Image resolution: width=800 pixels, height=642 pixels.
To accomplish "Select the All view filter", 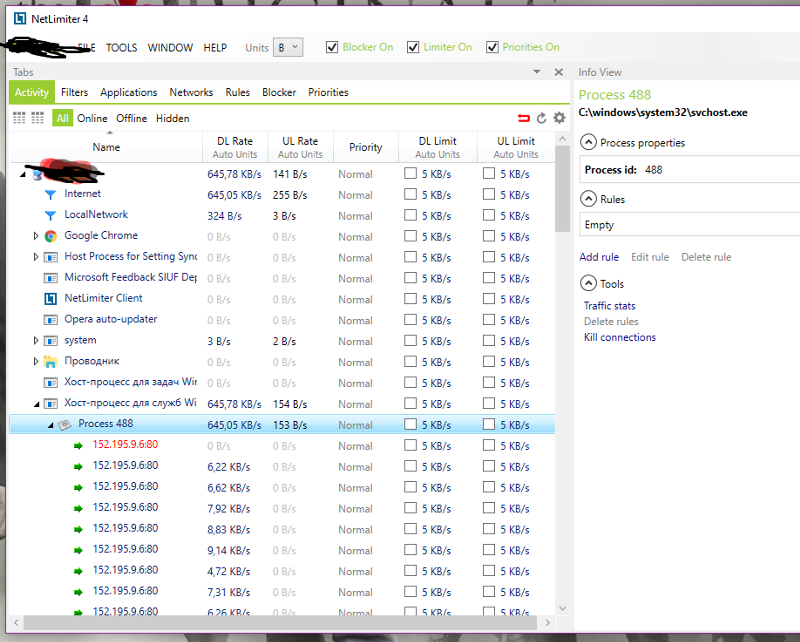I will 62,118.
